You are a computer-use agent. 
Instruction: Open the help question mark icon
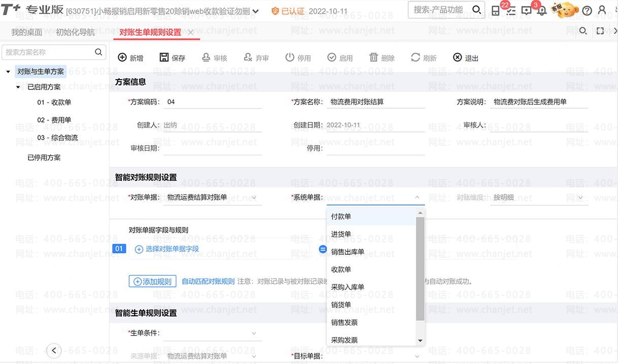(587, 11)
